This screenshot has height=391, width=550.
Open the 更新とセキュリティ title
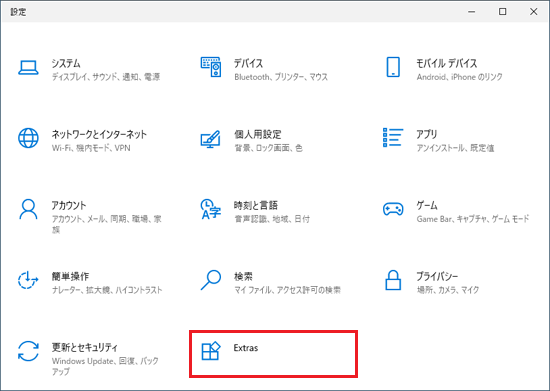click(85, 348)
